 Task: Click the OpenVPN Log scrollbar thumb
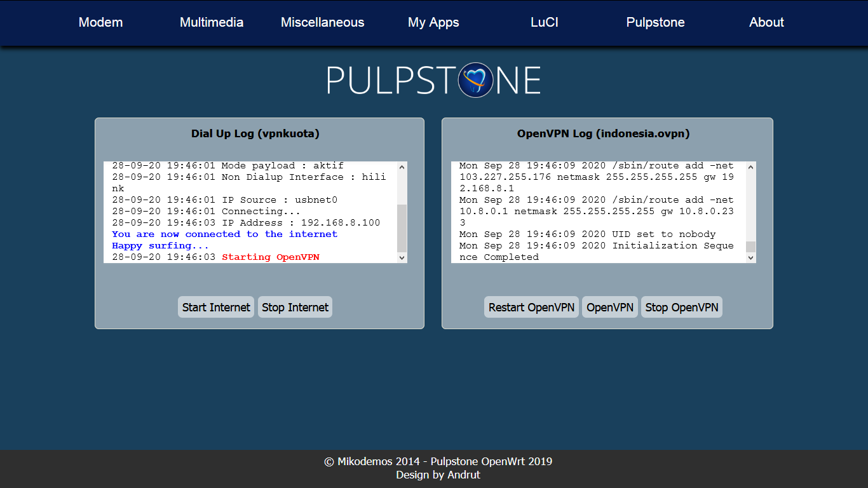[750, 247]
